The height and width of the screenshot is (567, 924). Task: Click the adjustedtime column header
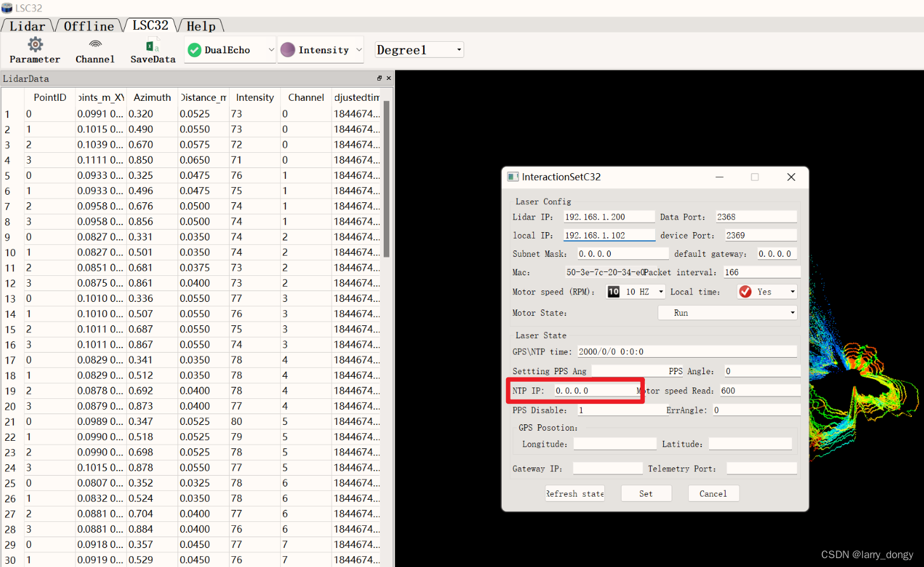(356, 97)
